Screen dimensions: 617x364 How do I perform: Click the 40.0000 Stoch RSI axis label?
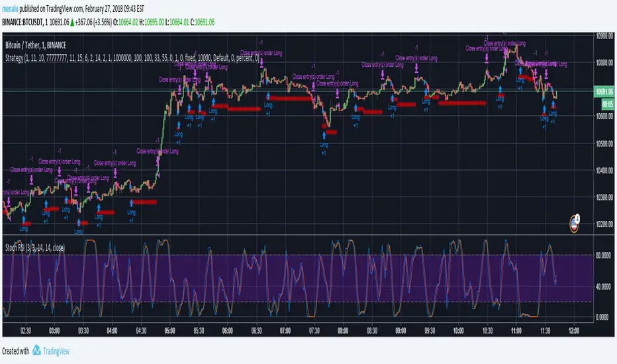click(x=602, y=287)
